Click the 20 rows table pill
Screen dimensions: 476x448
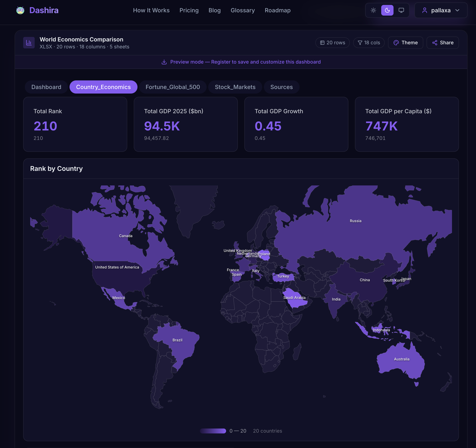332,43
